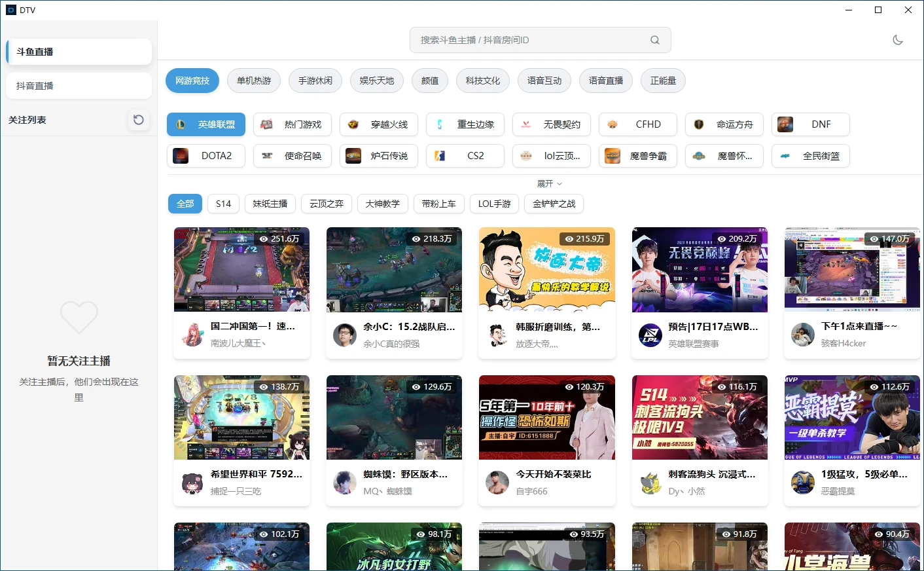Screen dimensions: 924x571
Task: Select the CS2 game category
Action: point(465,156)
